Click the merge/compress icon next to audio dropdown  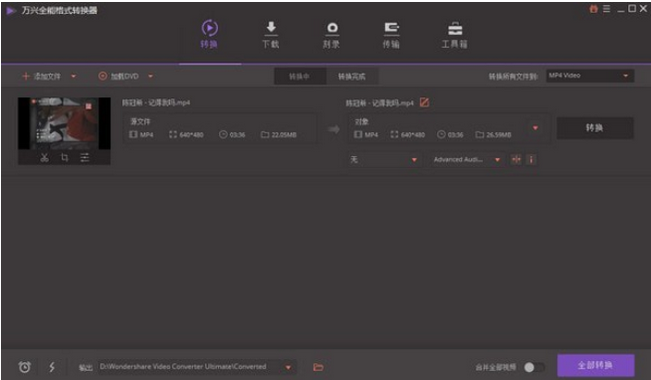pos(516,159)
